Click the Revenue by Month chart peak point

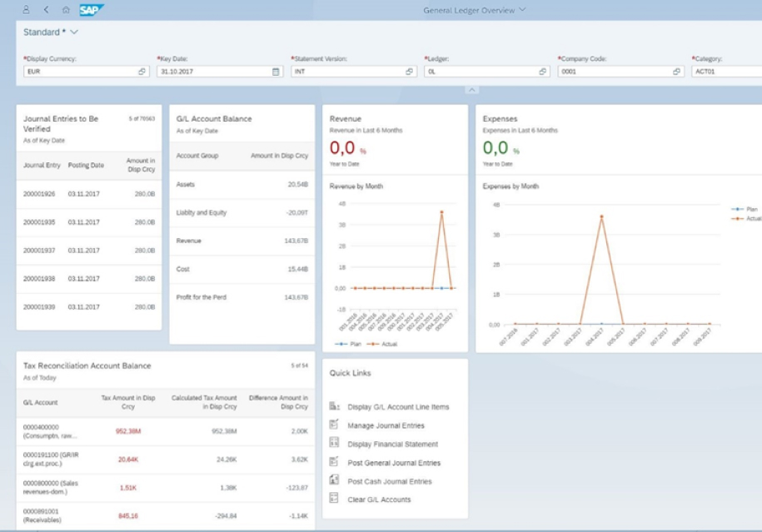[441, 211]
